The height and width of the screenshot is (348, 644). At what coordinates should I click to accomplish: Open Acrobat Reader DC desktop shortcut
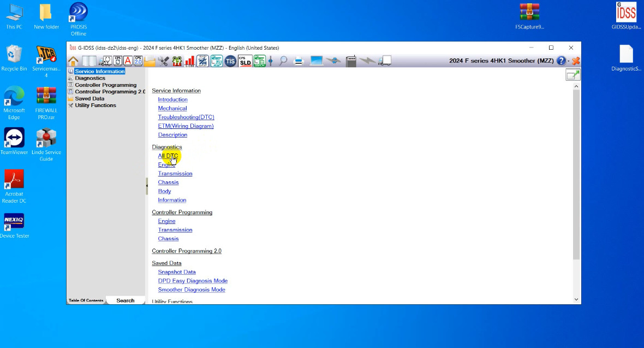coord(14,186)
